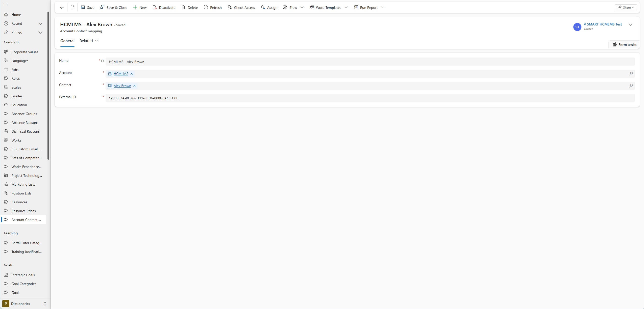Open the HCMLMS account link

121,74
